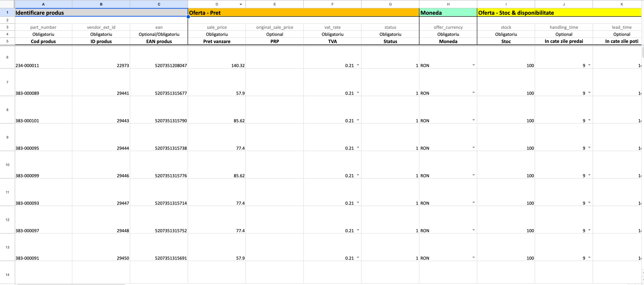Select the cell with part number 383-000095
The image size is (644, 285).
click(43, 148)
